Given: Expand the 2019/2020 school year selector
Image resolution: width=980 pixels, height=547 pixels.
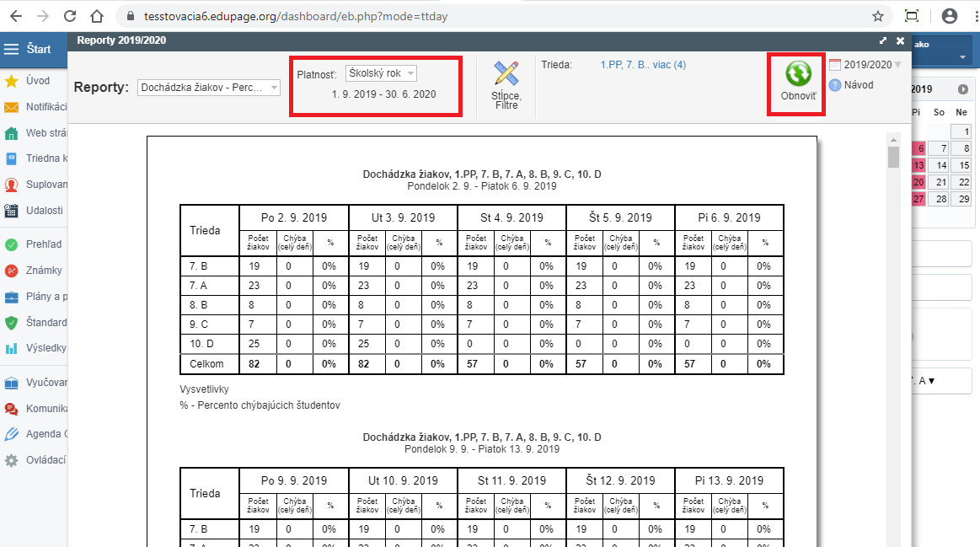Looking at the screenshot, I should pyautogui.click(x=897, y=65).
